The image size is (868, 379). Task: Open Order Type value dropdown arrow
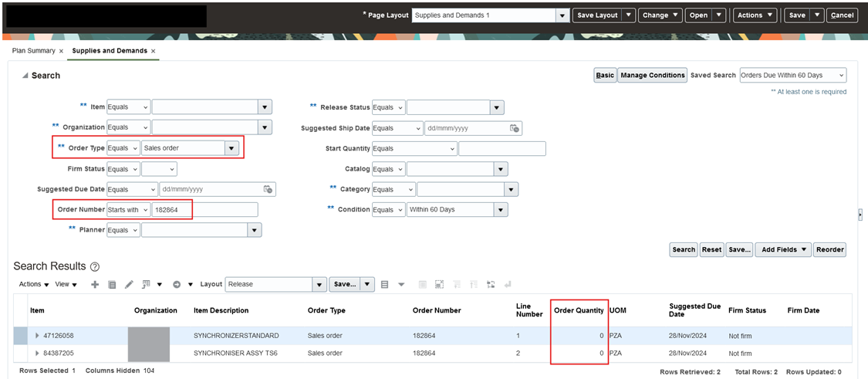click(231, 148)
